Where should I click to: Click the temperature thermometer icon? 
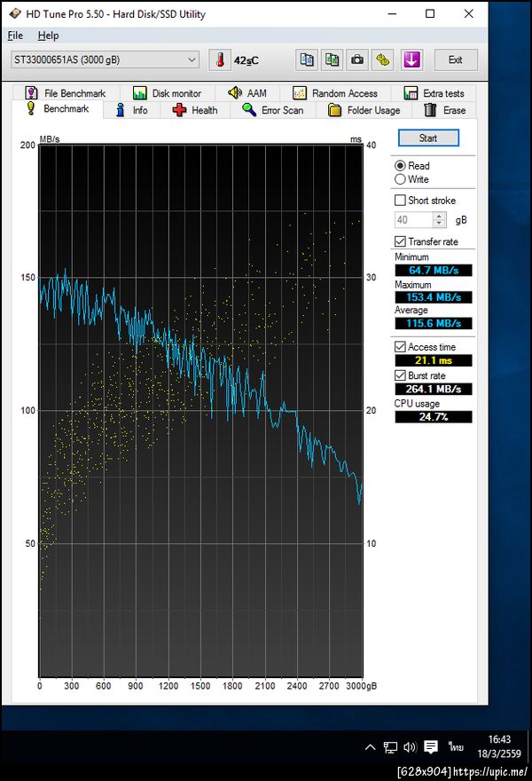[220, 59]
